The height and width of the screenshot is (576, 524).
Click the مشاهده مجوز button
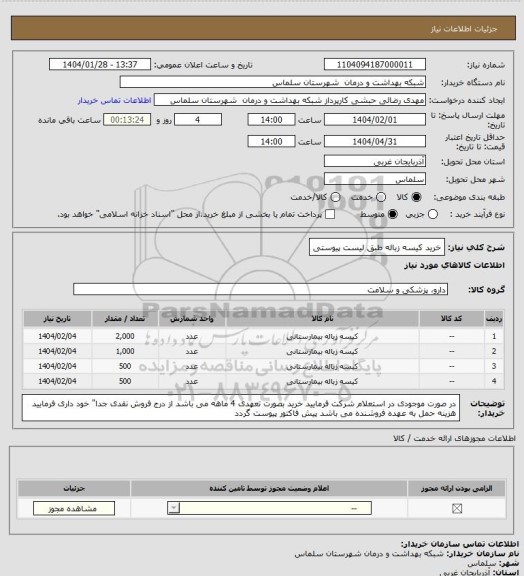[74, 508]
